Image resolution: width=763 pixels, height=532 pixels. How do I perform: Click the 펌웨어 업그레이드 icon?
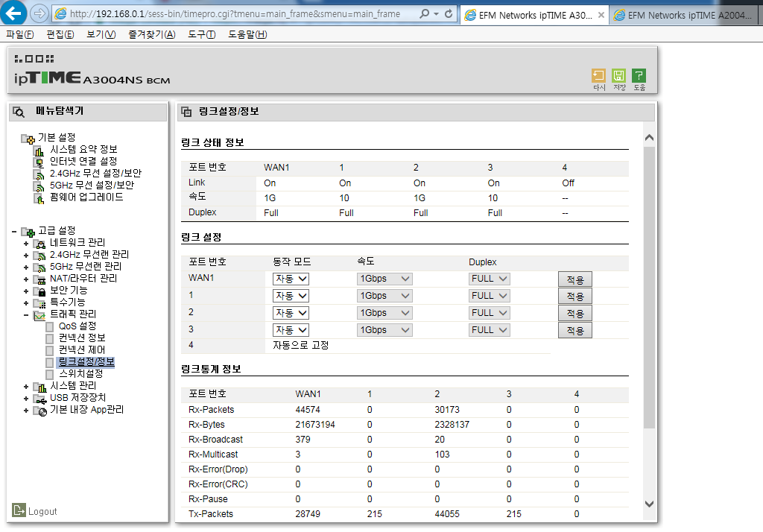click(39, 199)
